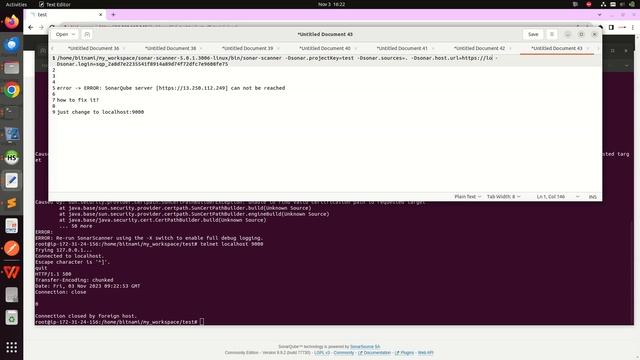The height and width of the screenshot is (360, 640).
Task: Open the Community link in footer
Action: tap(344, 353)
